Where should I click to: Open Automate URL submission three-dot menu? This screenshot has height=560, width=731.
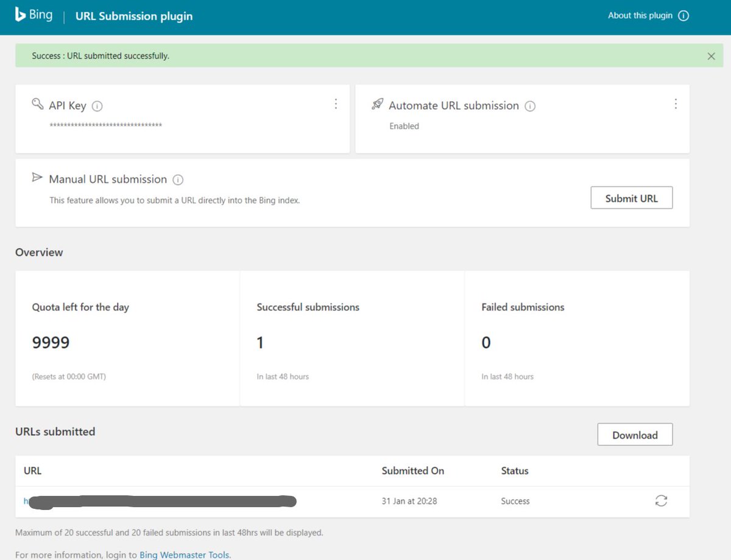click(676, 104)
